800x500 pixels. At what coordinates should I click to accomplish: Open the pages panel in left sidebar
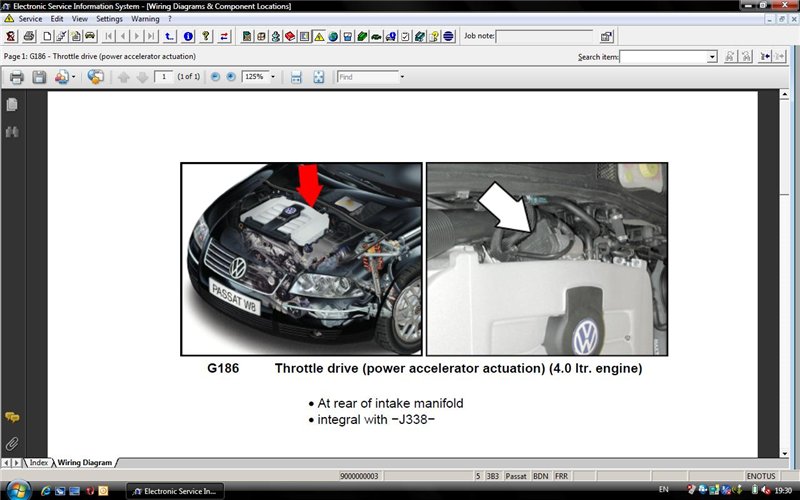point(12,105)
